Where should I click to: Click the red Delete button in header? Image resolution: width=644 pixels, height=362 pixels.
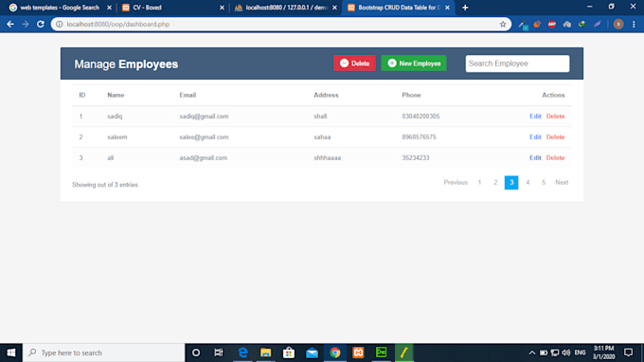coord(354,63)
